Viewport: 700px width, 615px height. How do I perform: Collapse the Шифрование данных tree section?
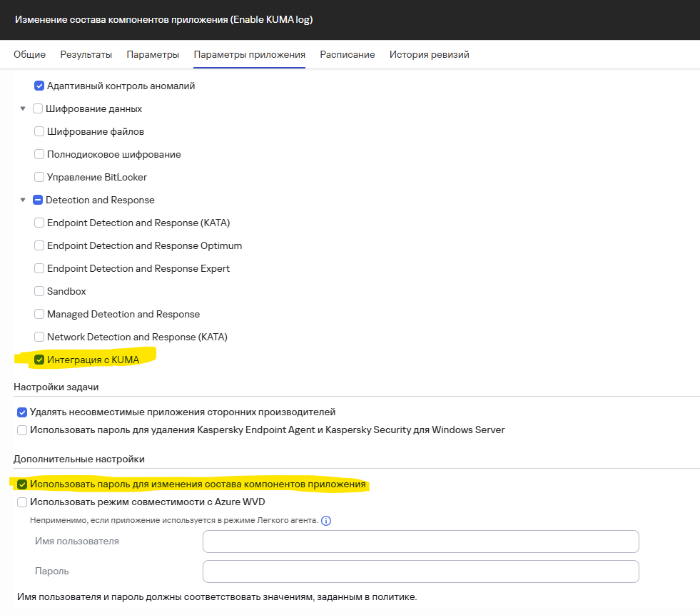click(23, 109)
